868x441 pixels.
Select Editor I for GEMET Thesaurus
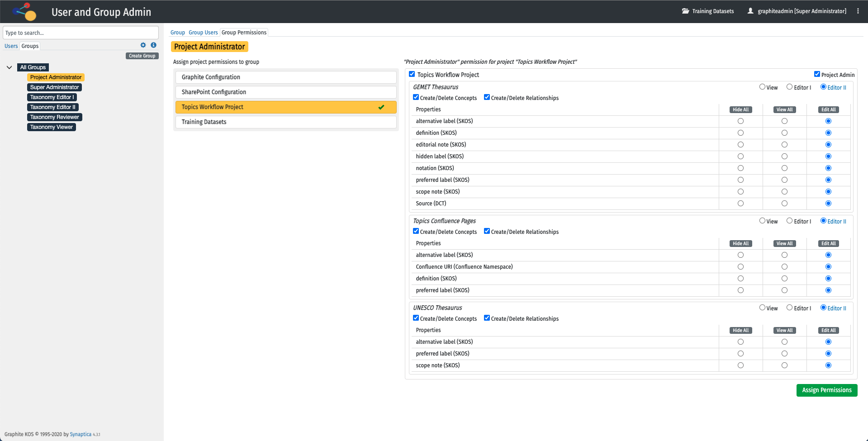click(789, 87)
